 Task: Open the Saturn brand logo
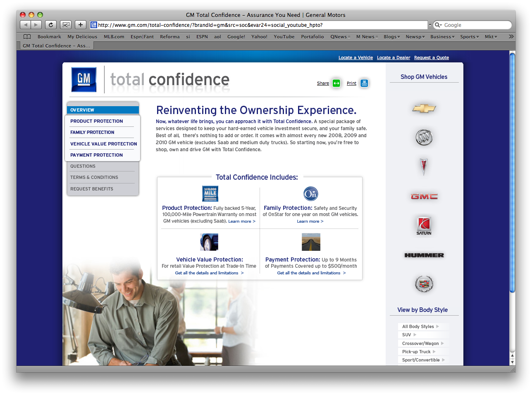point(424,226)
